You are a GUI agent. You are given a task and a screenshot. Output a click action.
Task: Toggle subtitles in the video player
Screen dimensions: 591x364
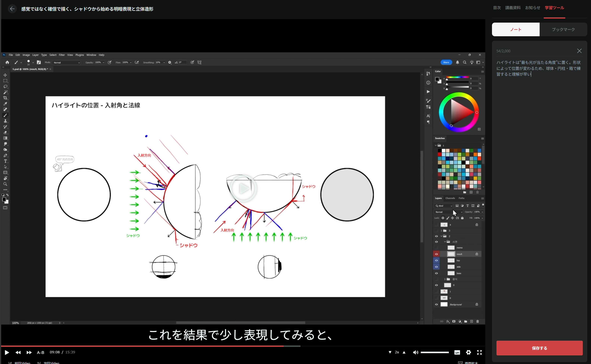point(457,352)
